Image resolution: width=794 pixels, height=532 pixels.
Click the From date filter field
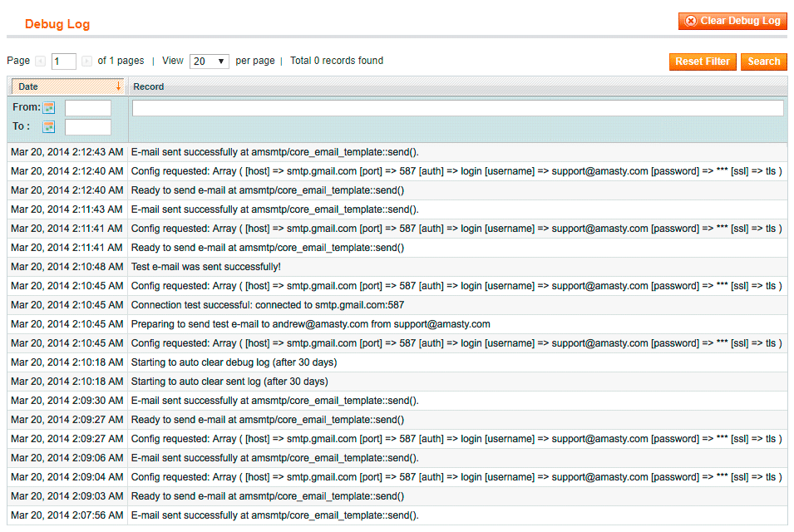coord(87,108)
